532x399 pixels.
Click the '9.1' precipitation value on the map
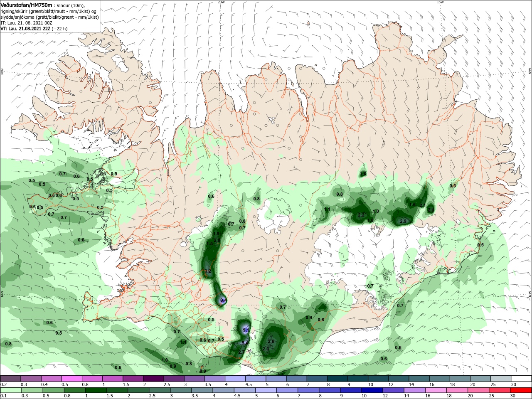(246, 330)
